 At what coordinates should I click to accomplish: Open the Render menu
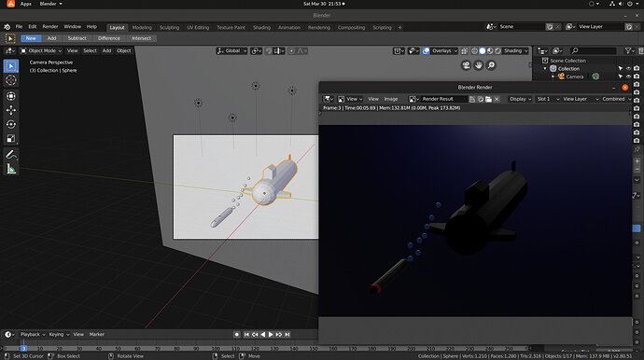pos(50,27)
